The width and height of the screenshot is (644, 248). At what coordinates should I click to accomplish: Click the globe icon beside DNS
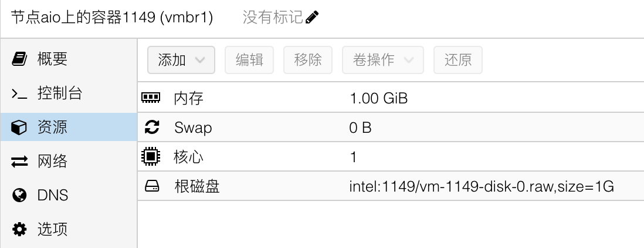click(19, 195)
